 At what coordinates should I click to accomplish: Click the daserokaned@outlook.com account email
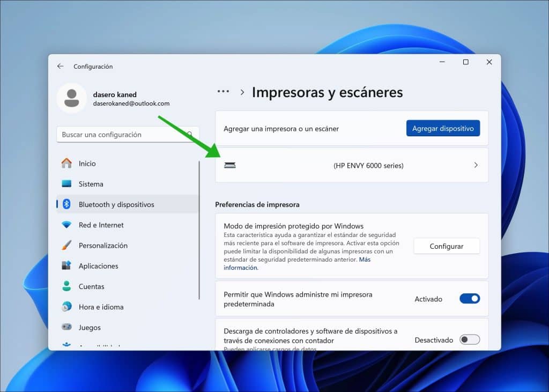coord(131,103)
